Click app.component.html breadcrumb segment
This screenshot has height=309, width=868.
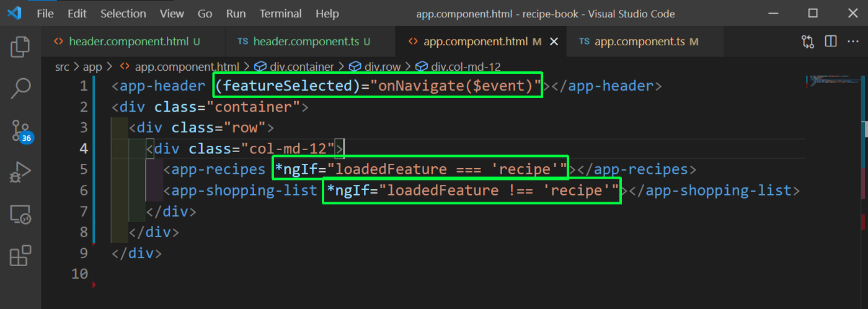[179, 66]
